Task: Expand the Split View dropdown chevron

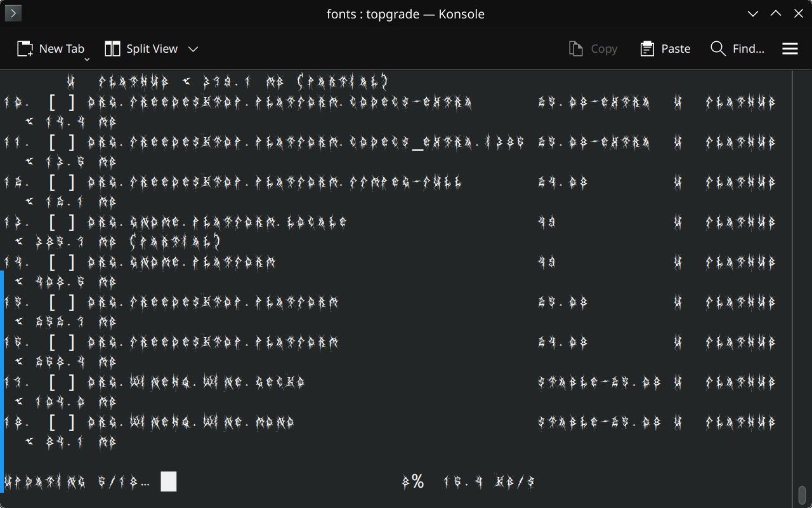Action: click(x=193, y=49)
